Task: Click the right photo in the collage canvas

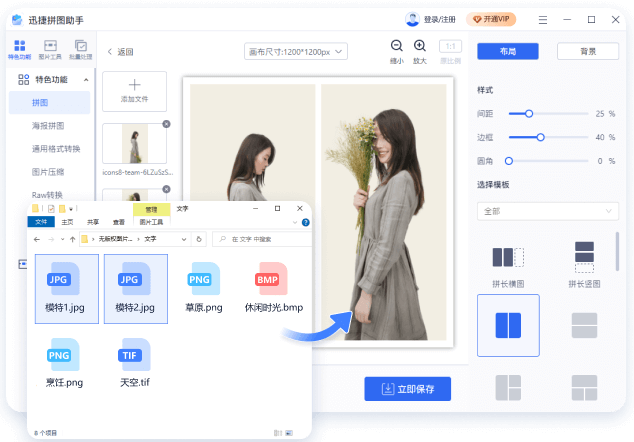Action: click(x=384, y=212)
